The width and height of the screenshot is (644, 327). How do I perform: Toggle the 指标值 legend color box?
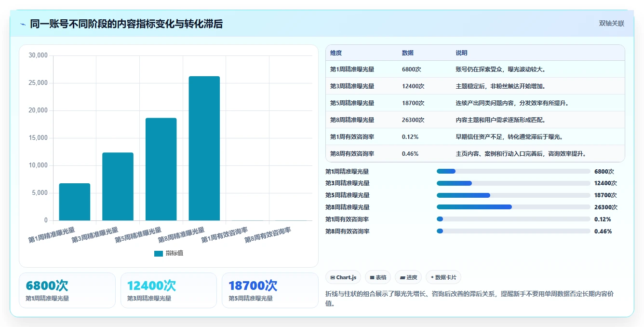tap(159, 253)
